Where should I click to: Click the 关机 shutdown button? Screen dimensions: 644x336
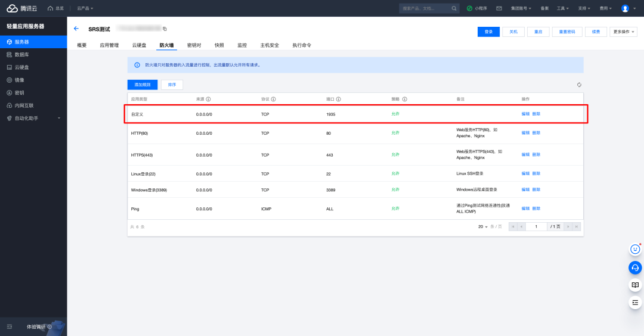point(513,32)
